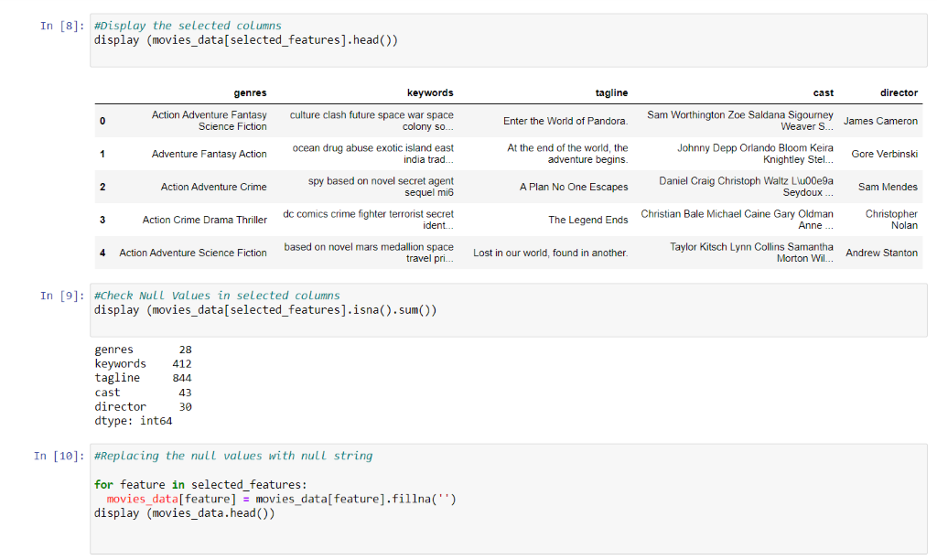The width and height of the screenshot is (937, 560).
Task: Click tagline 'At the end of the world'
Action: pyautogui.click(x=567, y=154)
